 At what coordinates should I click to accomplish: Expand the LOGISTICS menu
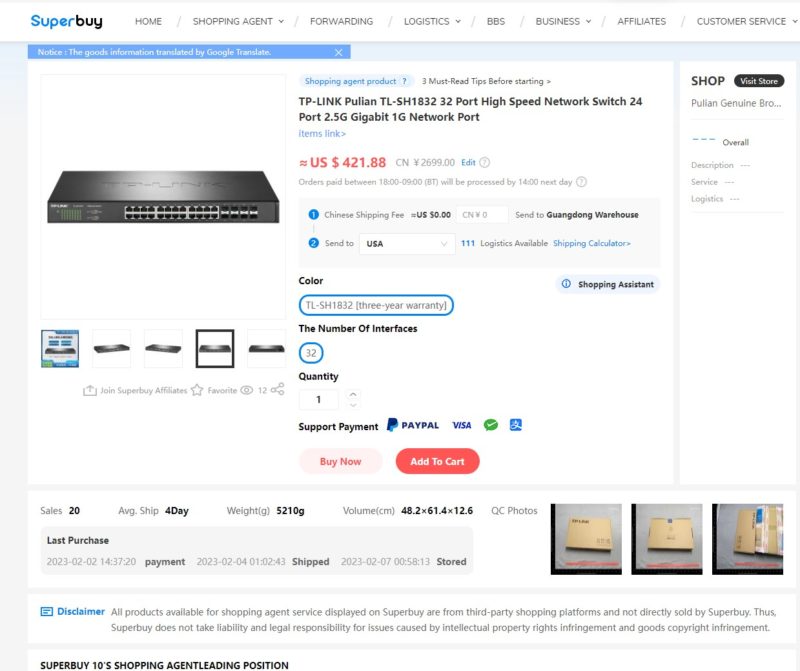click(x=432, y=21)
